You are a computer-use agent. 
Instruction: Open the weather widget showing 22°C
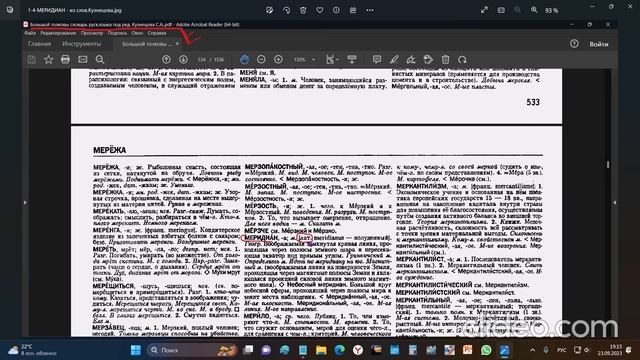point(33,350)
